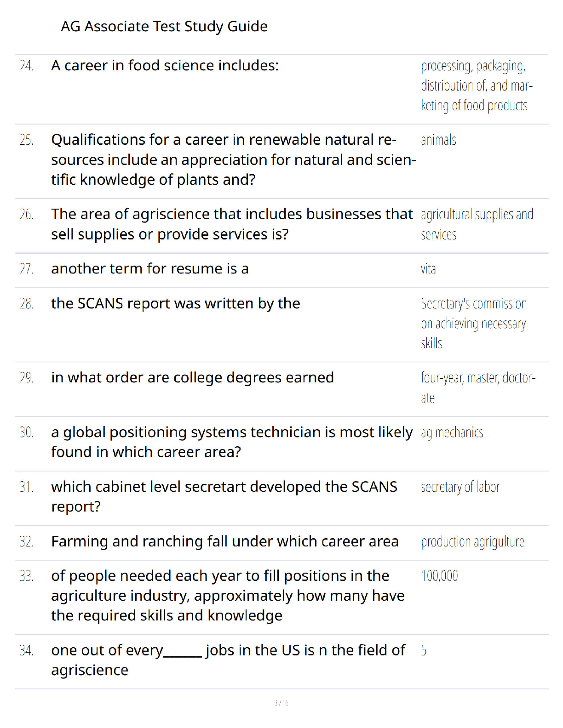Click the AG Associate Test Study Guide title
Screen dimensions: 563x728
tap(164, 27)
